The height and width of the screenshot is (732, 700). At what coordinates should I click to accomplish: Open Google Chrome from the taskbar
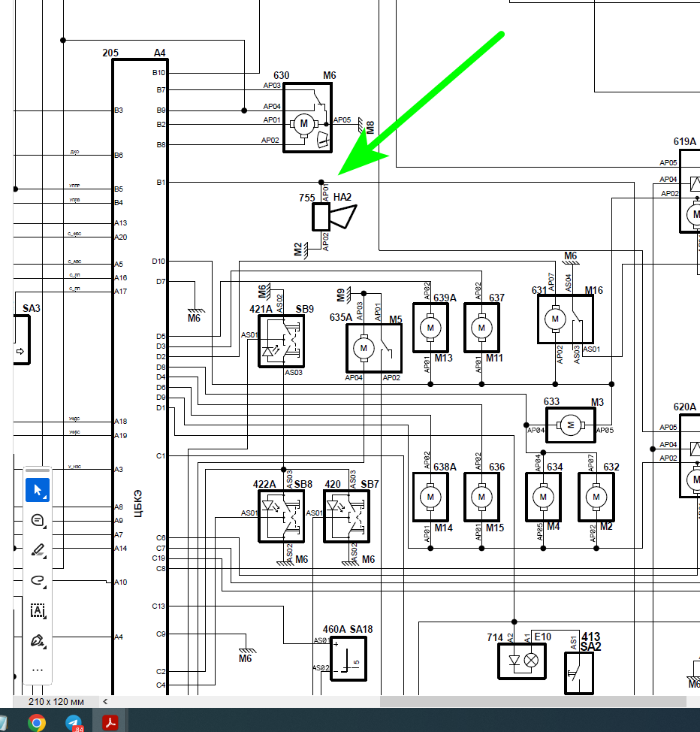coord(37,722)
